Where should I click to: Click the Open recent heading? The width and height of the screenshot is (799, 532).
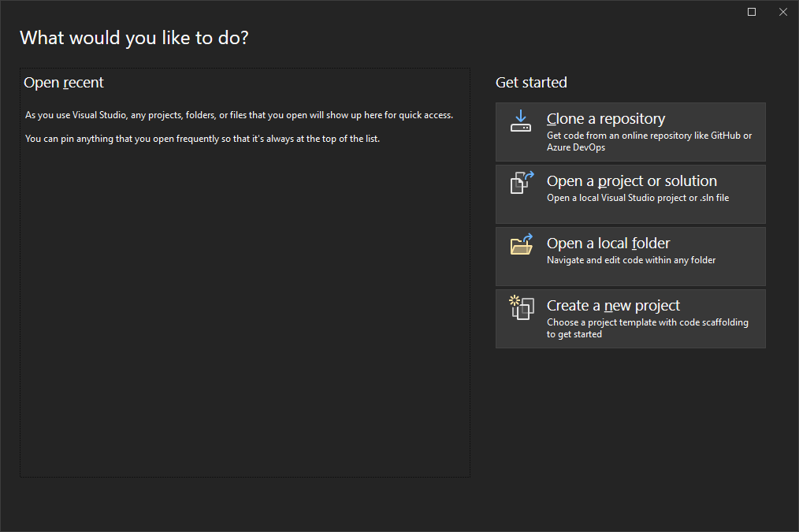click(x=64, y=83)
